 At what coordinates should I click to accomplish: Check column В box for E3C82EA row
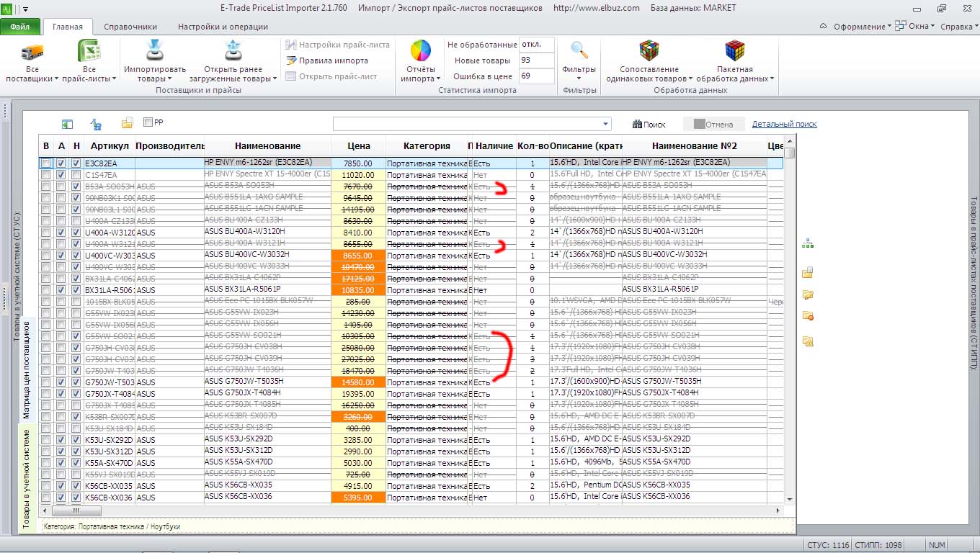click(46, 163)
